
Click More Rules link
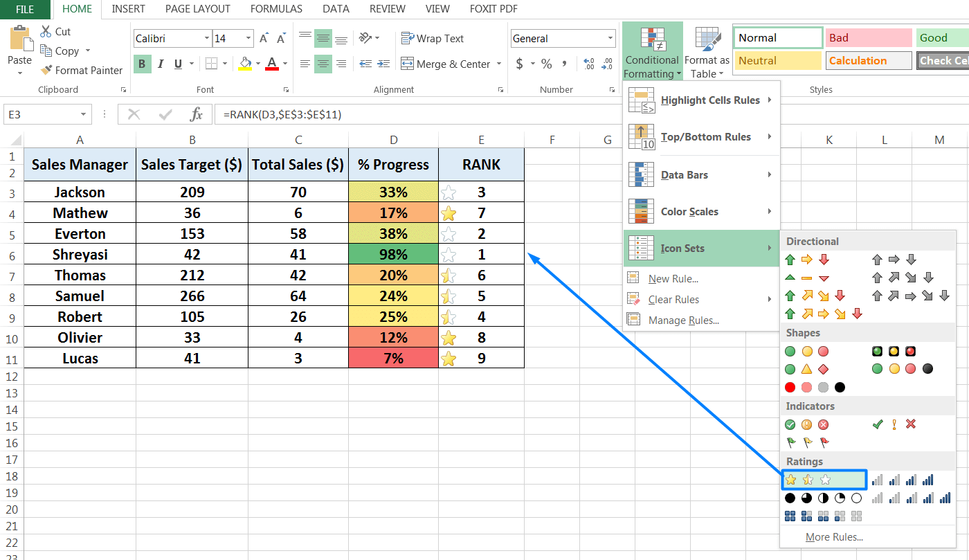click(x=834, y=537)
